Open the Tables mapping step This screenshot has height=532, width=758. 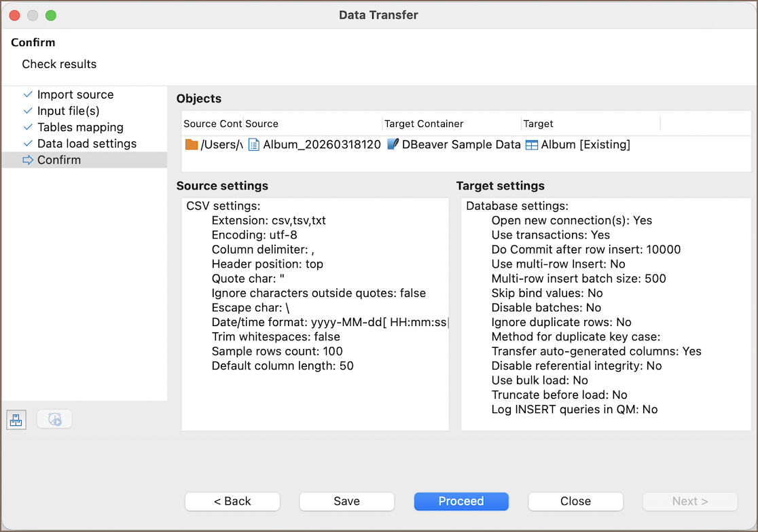pos(80,127)
